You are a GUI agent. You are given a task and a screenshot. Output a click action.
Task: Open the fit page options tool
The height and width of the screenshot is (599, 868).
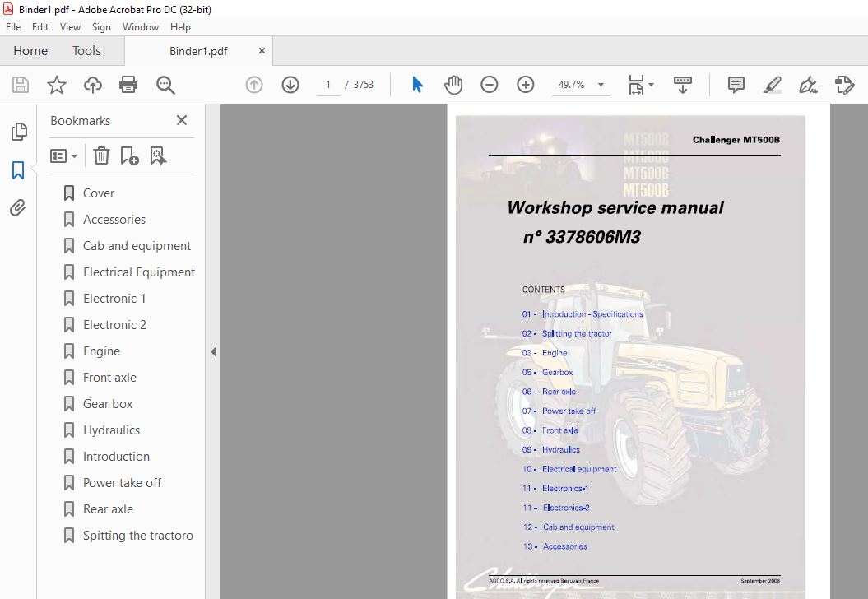(x=636, y=85)
